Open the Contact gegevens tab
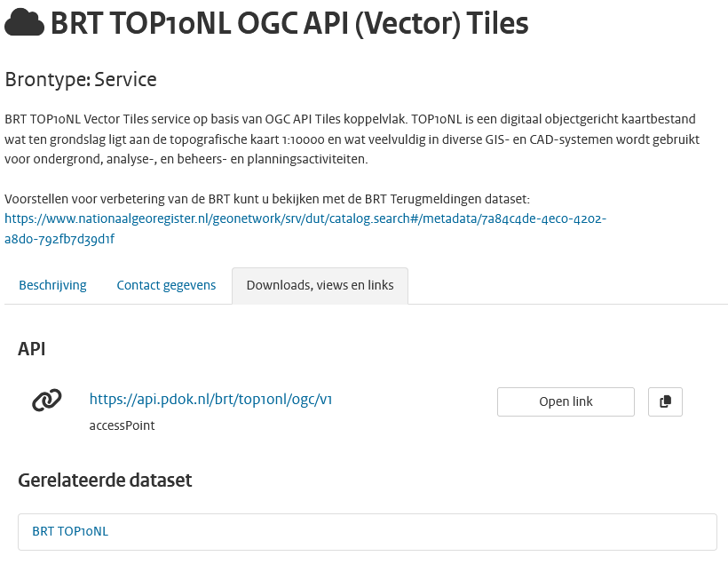728x564 pixels. coord(166,285)
